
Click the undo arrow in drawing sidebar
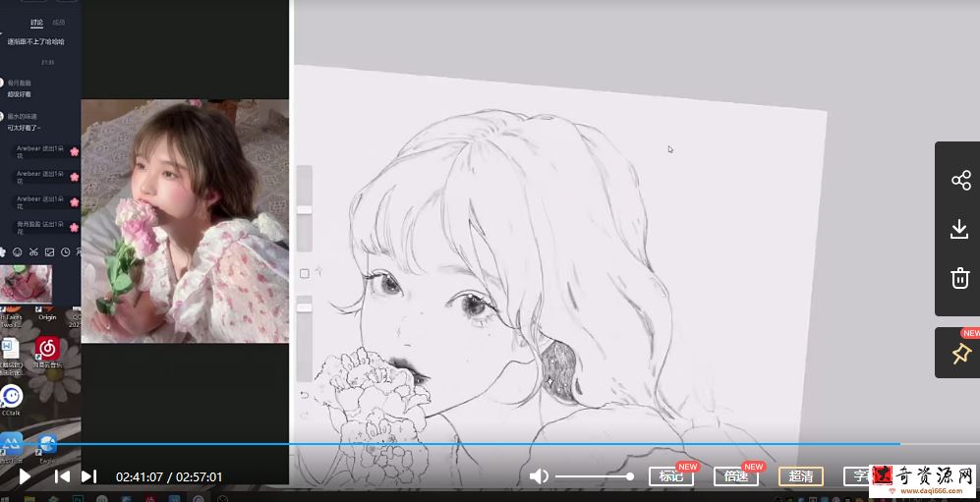[x=305, y=395]
